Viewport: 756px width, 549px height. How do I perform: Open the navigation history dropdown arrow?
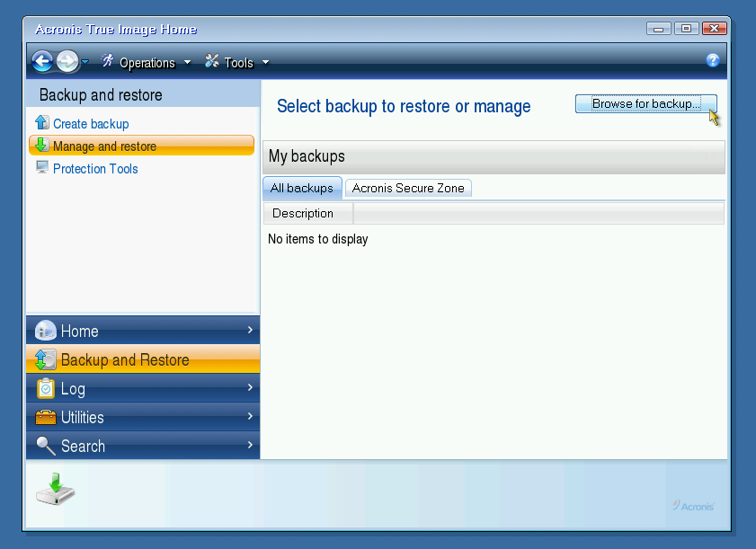[x=85, y=62]
